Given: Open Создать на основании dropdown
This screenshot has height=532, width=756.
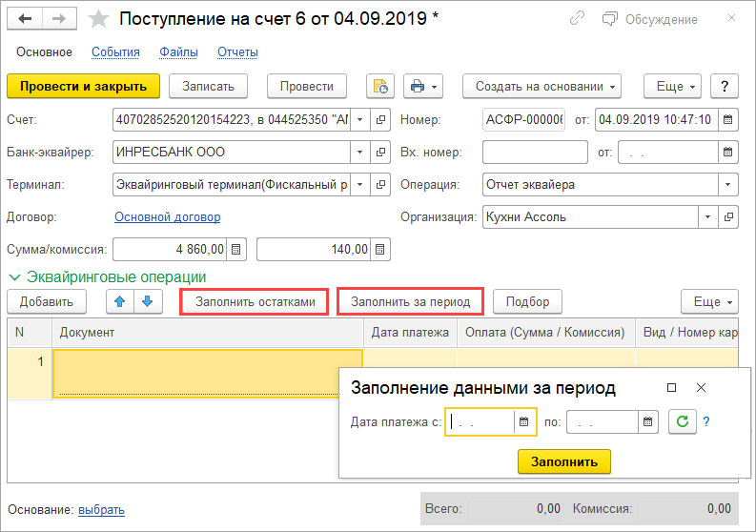Looking at the screenshot, I should 541,87.
